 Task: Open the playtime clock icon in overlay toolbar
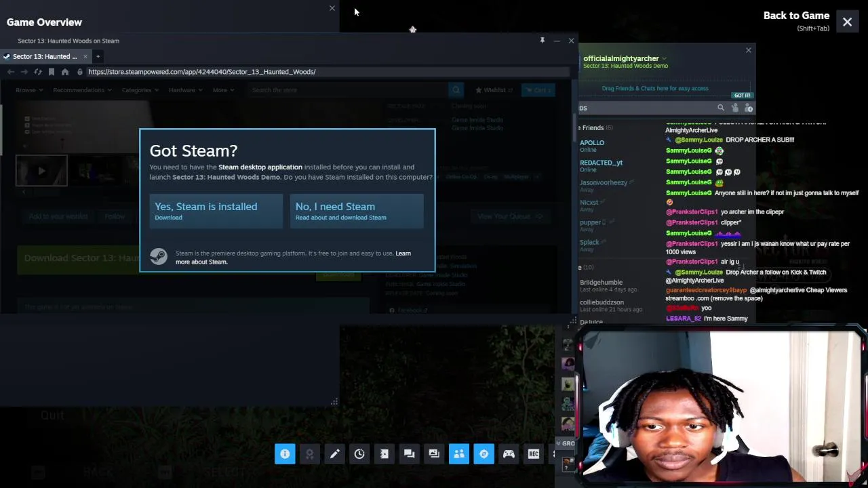[359, 453]
